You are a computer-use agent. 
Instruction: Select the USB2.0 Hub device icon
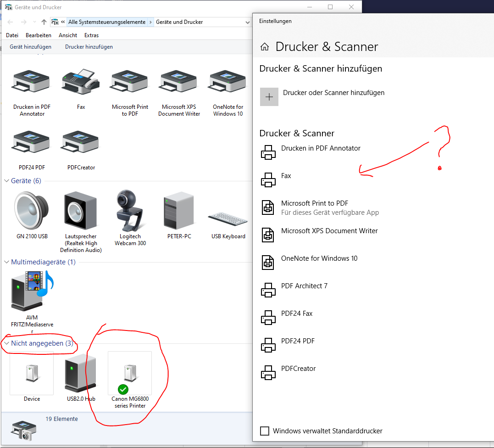[81, 373]
